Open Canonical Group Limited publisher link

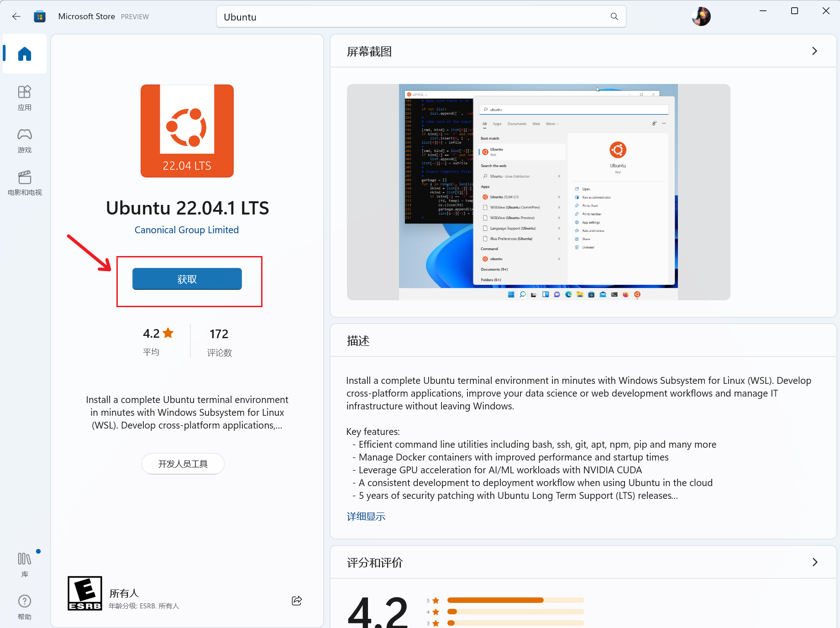187,230
